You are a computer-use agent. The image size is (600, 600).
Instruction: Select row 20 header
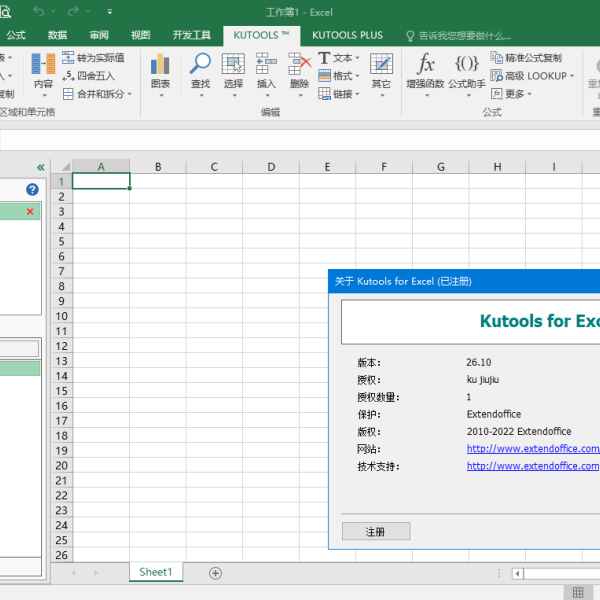pyautogui.click(x=62, y=466)
